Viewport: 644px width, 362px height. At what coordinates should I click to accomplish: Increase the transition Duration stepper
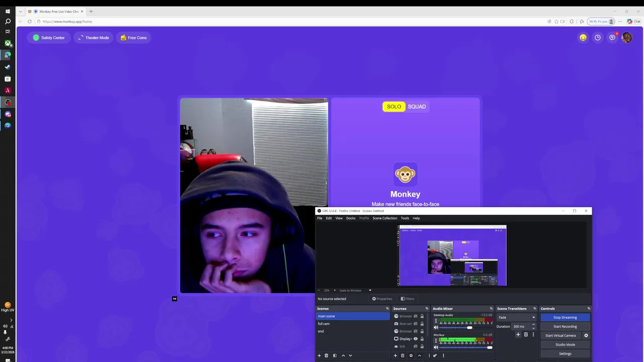[x=533, y=325]
